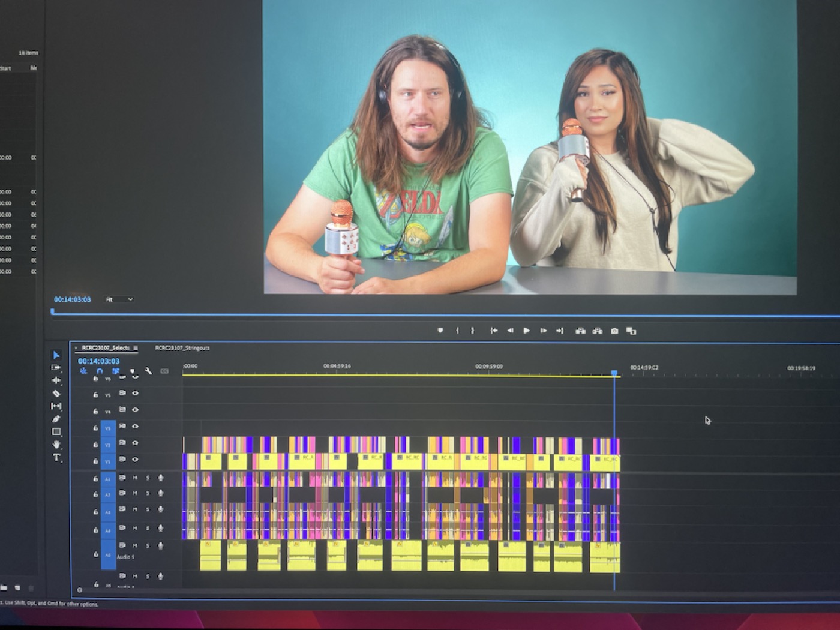Click the Audio 5 track label

pyautogui.click(x=125, y=557)
